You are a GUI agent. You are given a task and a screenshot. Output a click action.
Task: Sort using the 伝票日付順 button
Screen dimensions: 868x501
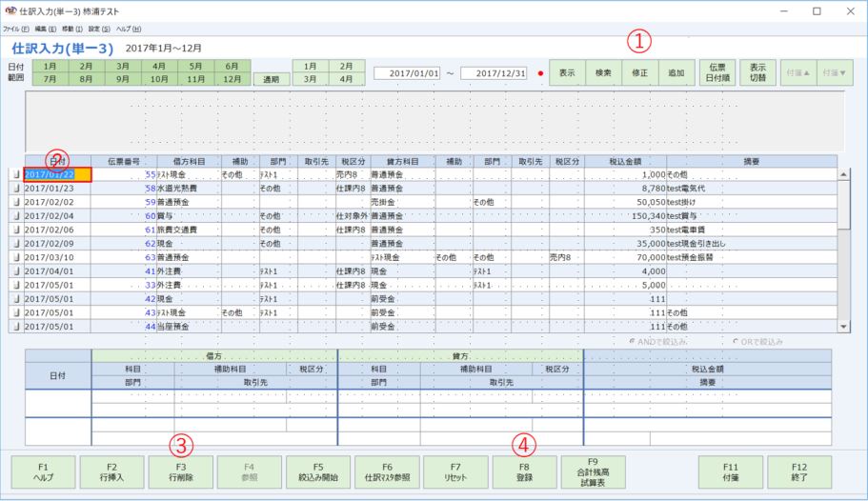(717, 72)
